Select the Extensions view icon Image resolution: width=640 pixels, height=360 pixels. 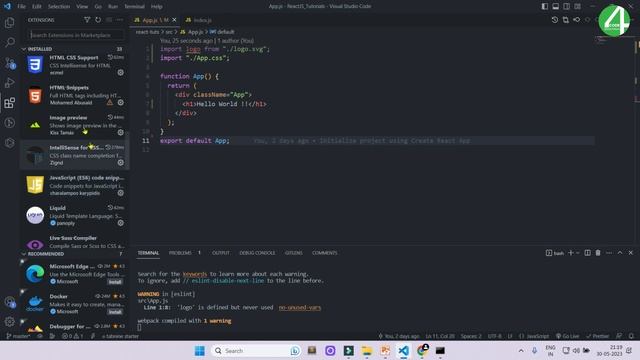click(10, 102)
